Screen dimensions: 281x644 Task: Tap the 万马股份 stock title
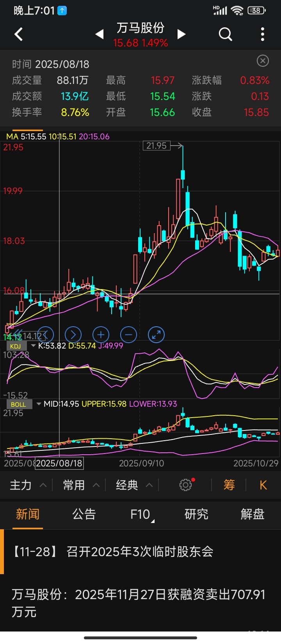coord(140,28)
